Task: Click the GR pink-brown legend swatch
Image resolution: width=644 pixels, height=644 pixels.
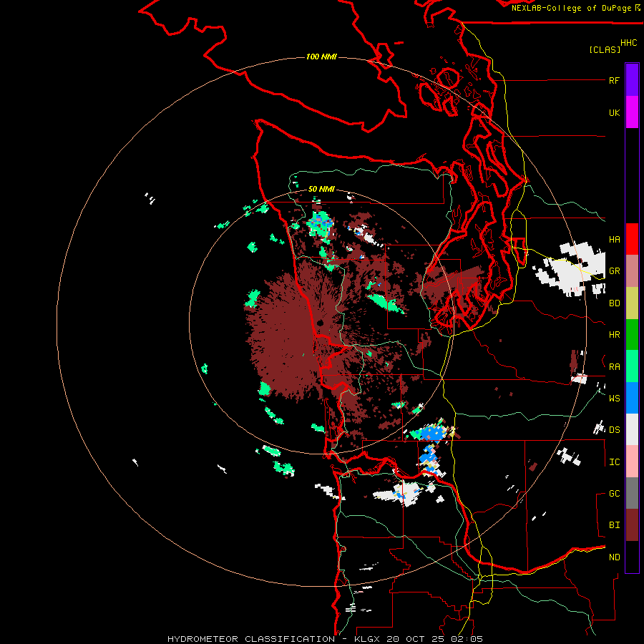Action: 632,271
